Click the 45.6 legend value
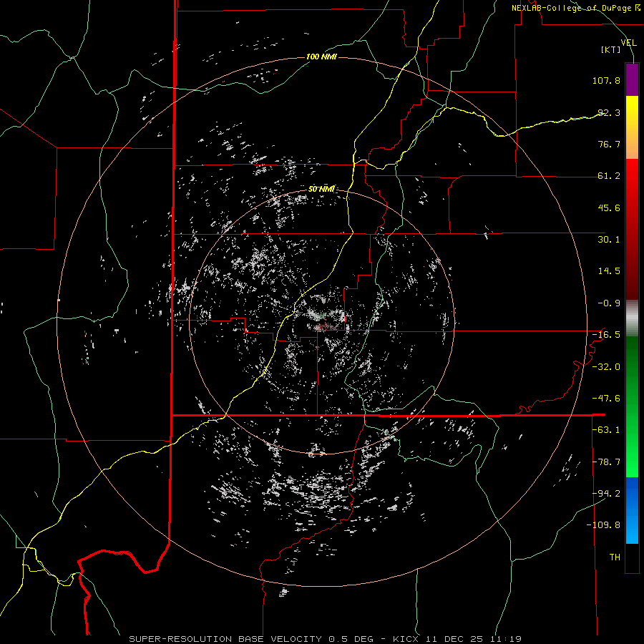The width and height of the screenshot is (644, 644). pyautogui.click(x=609, y=208)
